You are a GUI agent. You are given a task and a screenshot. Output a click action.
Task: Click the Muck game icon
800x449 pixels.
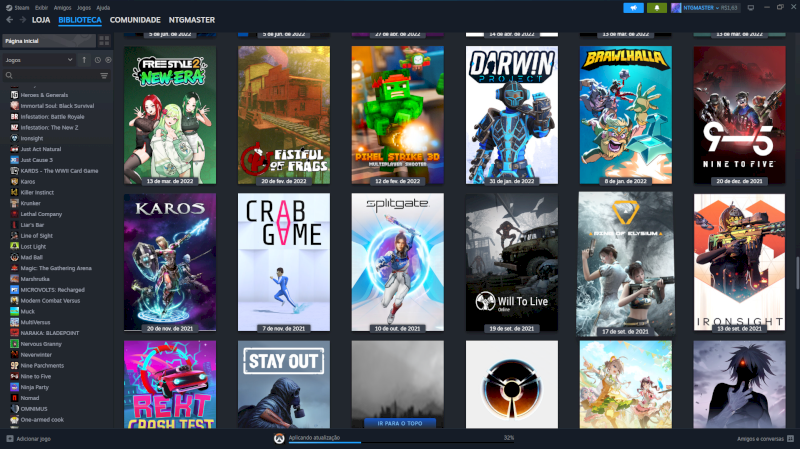pyautogui.click(x=14, y=311)
